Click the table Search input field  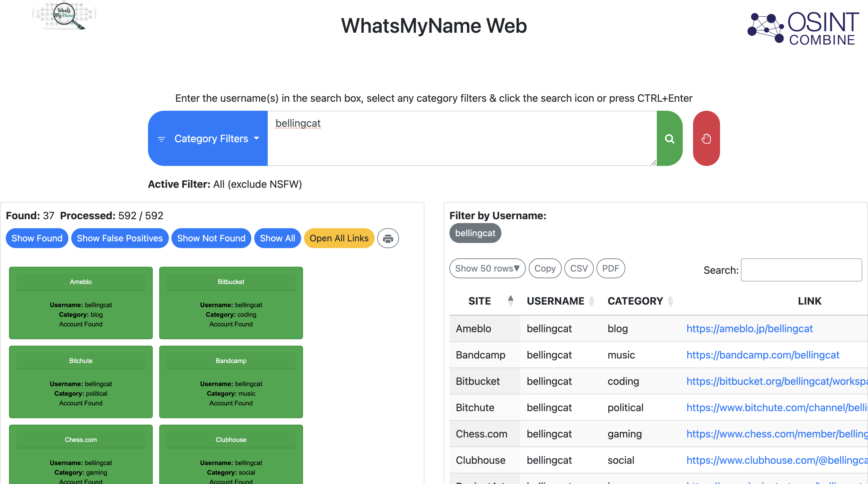click(801, 270)
